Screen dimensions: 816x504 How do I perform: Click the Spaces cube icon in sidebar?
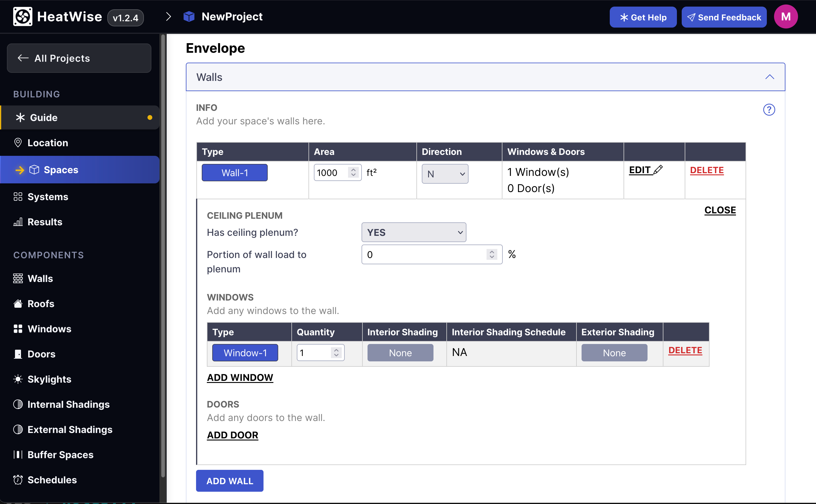(x=34, y=170)
